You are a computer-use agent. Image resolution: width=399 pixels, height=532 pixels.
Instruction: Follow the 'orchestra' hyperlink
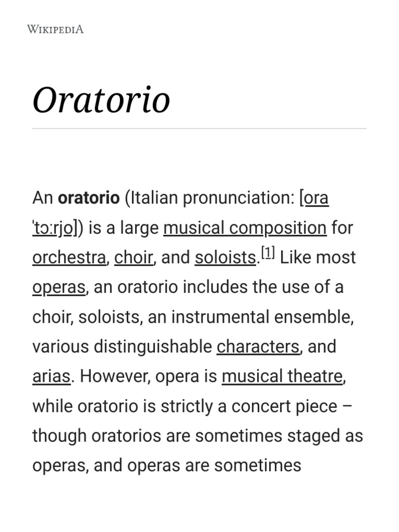click(x=69, y=258)
